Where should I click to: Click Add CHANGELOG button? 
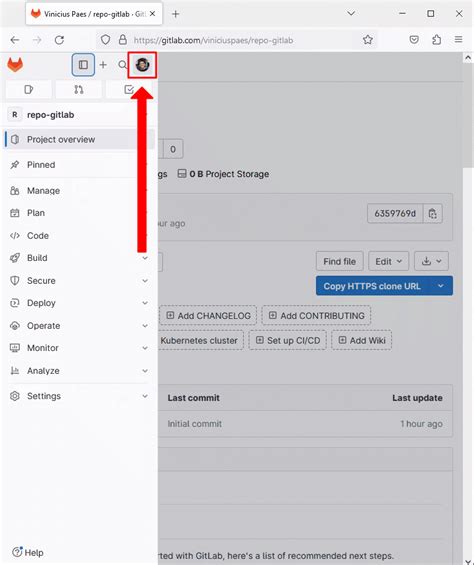tap(208, 316)
